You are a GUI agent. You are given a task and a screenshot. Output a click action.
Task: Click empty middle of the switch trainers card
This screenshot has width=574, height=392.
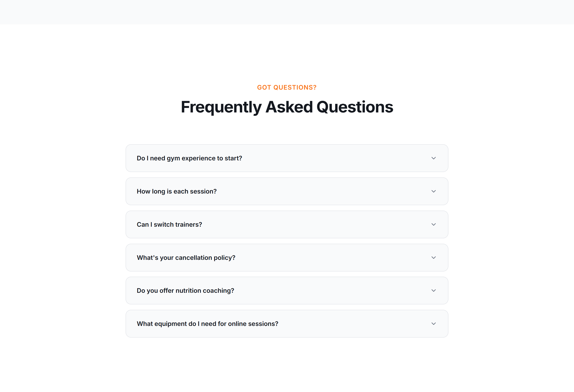click(316, 224)
